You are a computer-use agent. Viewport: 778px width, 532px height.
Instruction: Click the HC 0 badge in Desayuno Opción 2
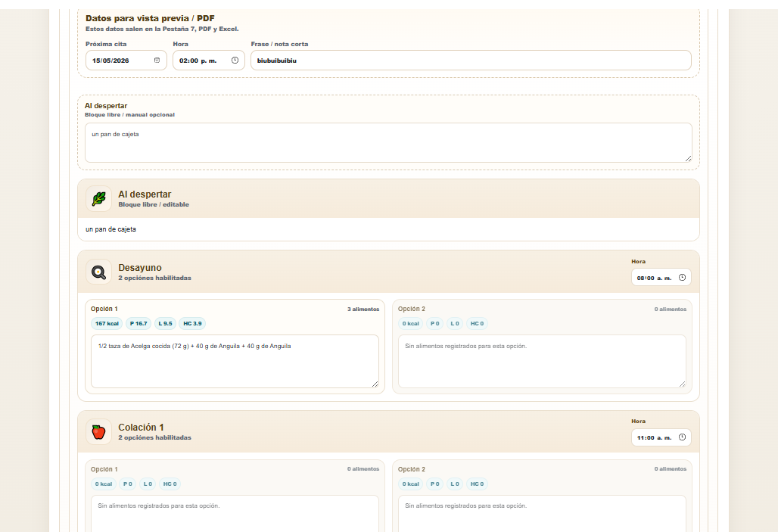coord(477,324)
